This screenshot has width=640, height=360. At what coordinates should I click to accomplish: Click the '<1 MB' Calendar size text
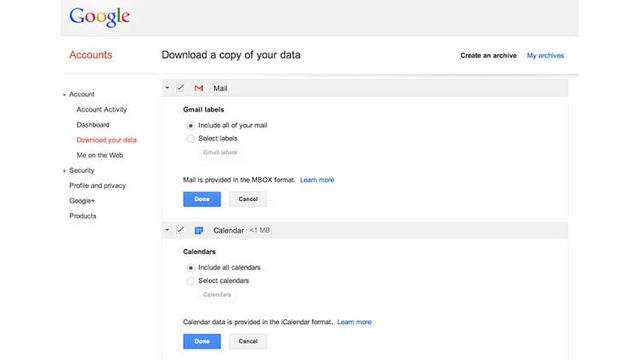coord(260,230)
